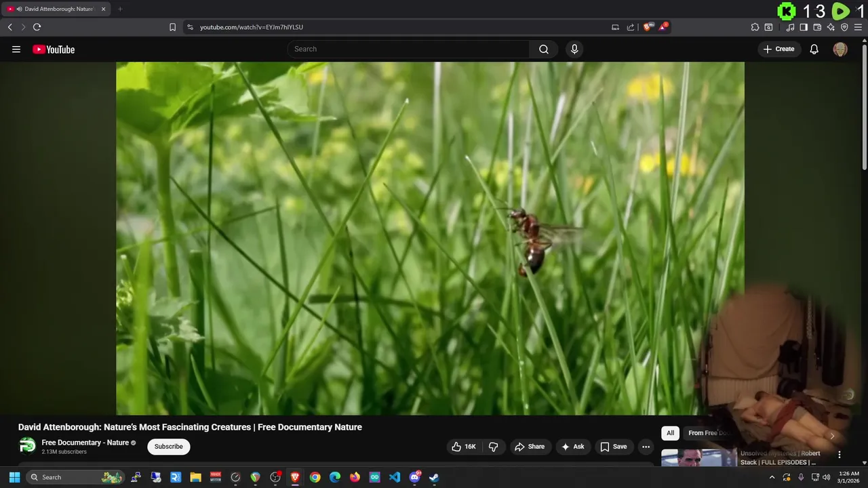The width and height of the screenshot is (868, 488).
Task: Click the install app icon in address bar
Action: (x=615, y=27)
